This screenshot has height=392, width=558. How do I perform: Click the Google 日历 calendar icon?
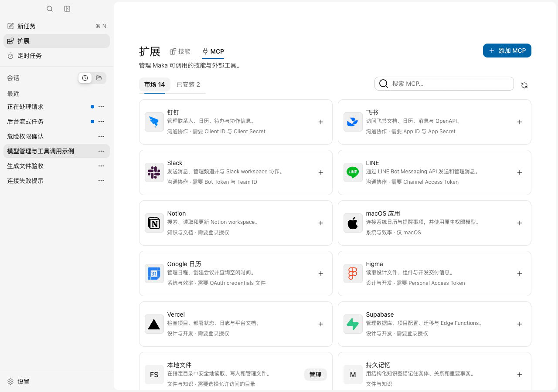coord(154,274)
